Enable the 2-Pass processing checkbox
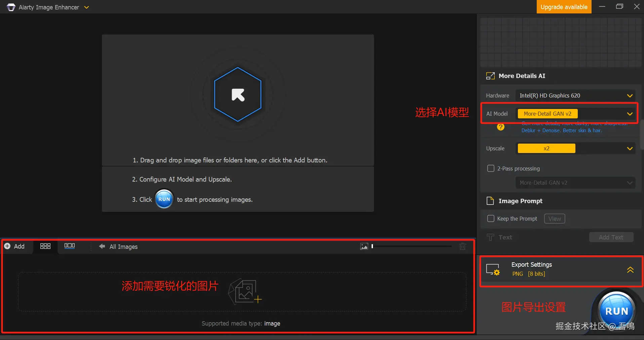This screenshot has width=644, height=340. tap(491, 168)
